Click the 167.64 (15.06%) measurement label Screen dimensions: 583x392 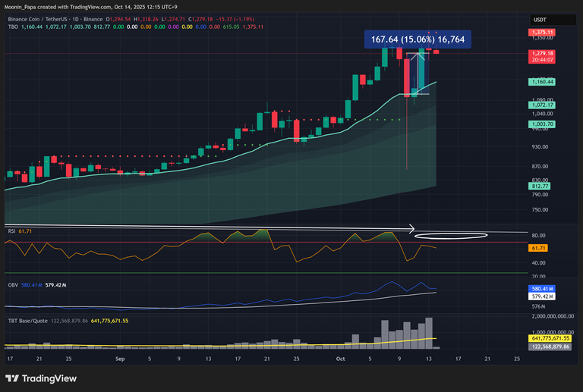(418, 39)
